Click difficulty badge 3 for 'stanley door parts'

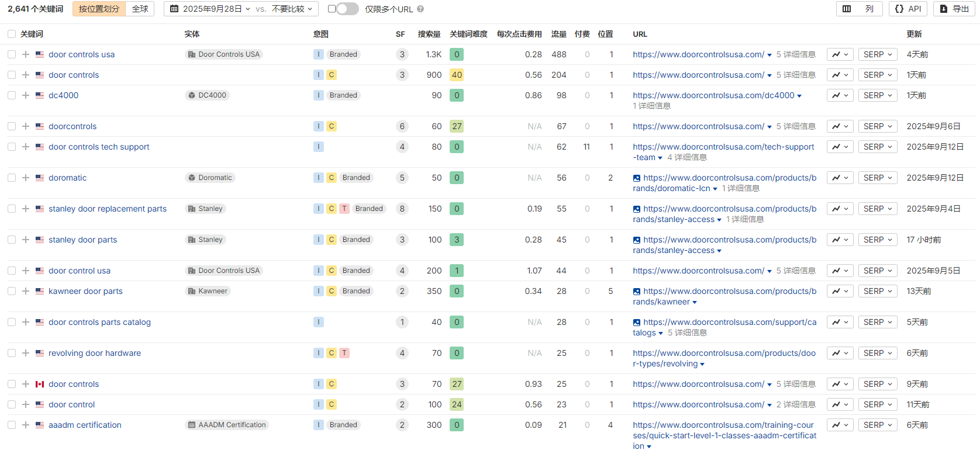click(457, 240)
